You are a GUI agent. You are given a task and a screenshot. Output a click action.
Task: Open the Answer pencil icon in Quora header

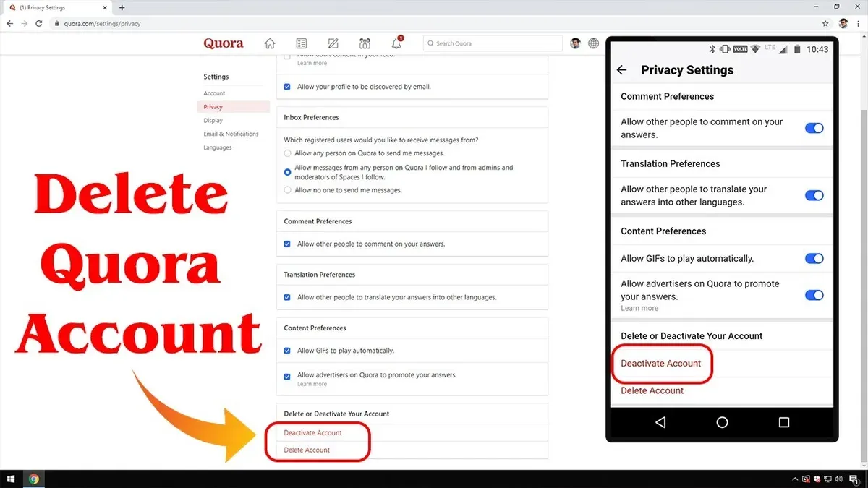[x=333, y=43]
